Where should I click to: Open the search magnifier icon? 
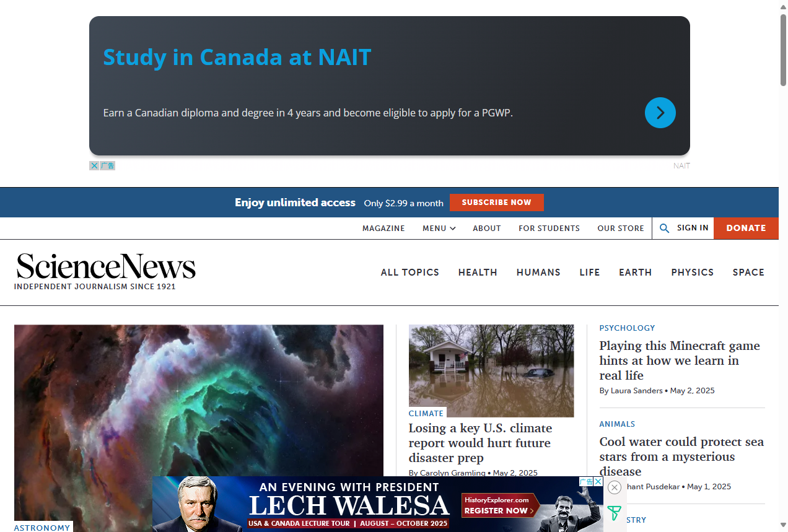[664, 228]
